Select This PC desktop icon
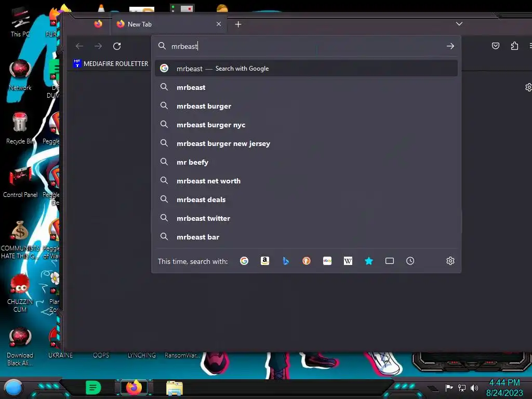 20,22
